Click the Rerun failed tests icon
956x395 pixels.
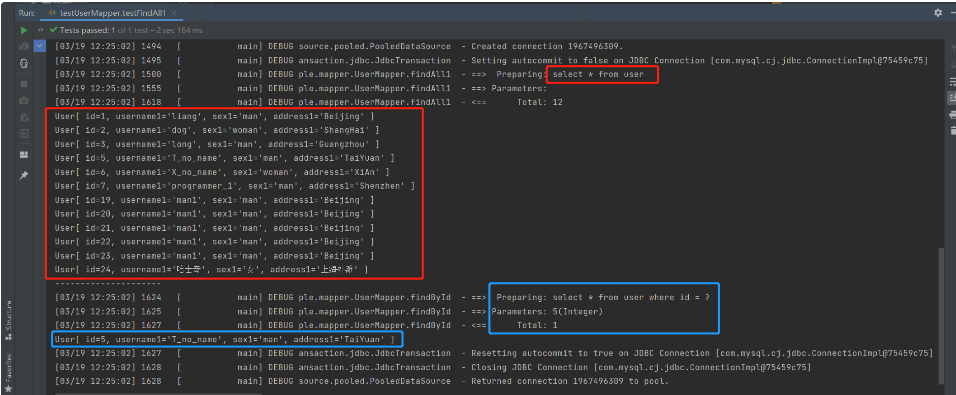24,46
